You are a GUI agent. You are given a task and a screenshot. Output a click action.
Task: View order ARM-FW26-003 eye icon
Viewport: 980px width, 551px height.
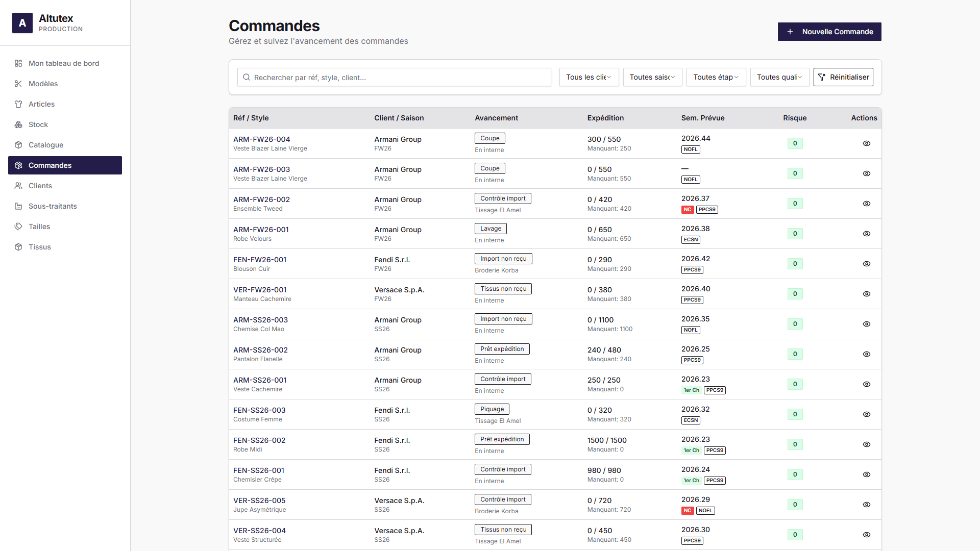(867, 173)
